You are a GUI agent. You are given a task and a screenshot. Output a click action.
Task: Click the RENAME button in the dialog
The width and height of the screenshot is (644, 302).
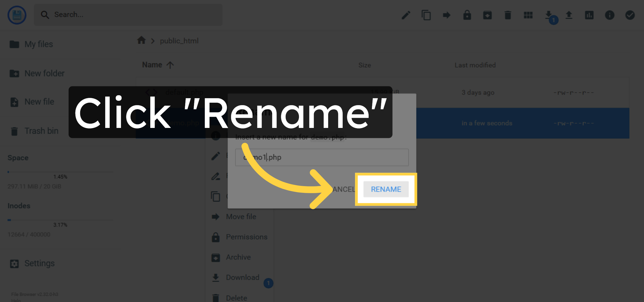(386, 189)
